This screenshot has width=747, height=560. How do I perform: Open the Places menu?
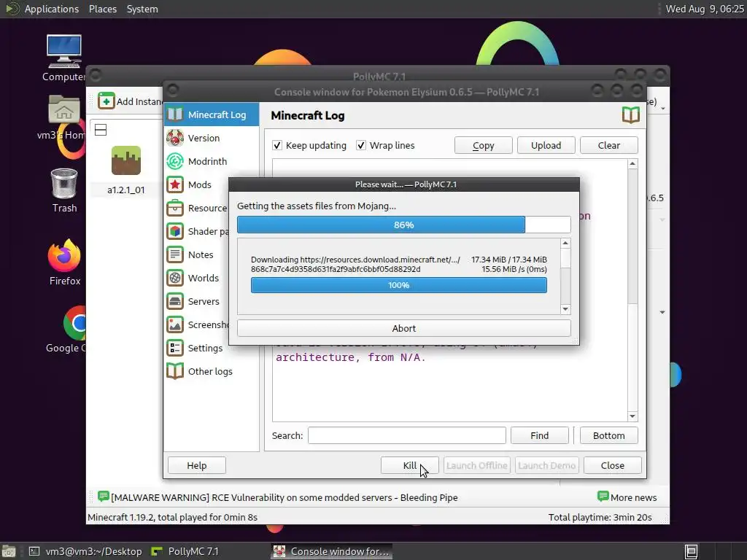pos(103,9)
